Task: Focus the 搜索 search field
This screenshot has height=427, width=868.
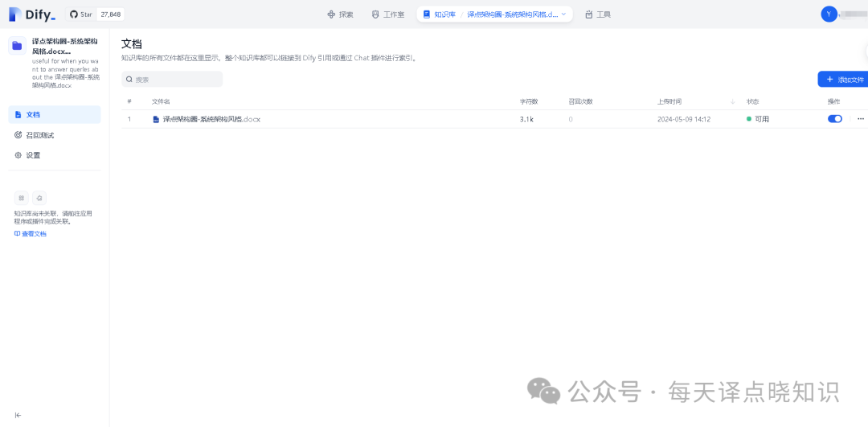Action: pos(172,79)
